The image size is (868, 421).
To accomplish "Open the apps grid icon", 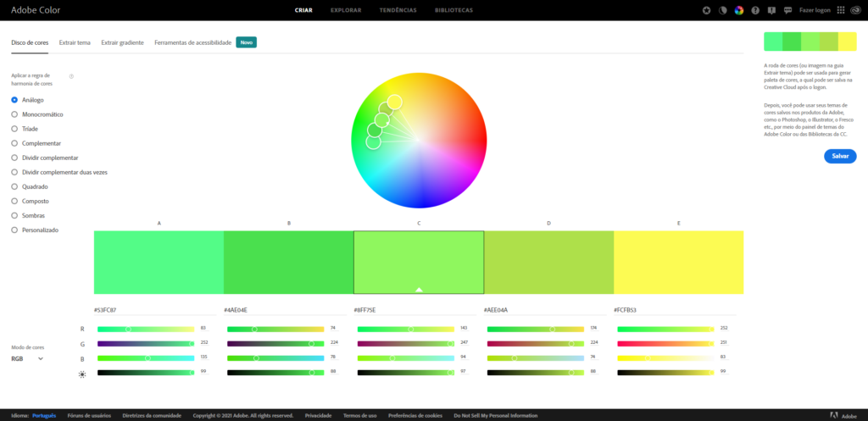I will pyautogui.click(x=841, y=10).
